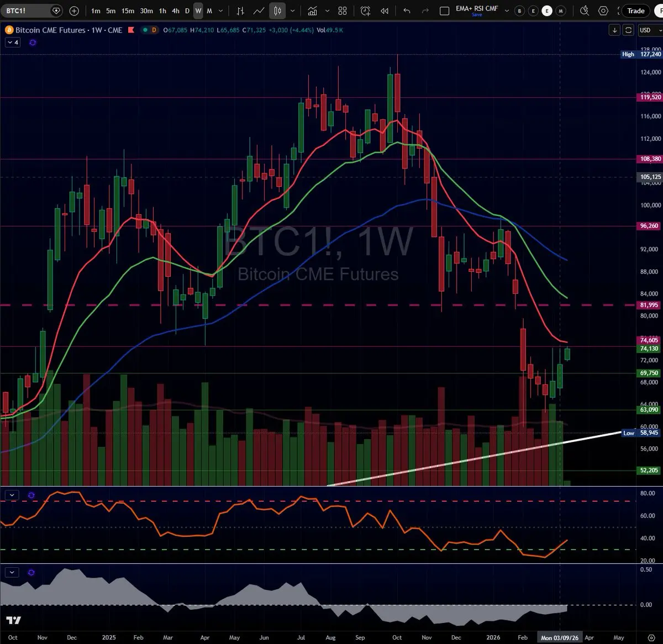The image size is (663, 644).
Task: Open chart settings hexagon icon
Action: 603,10
